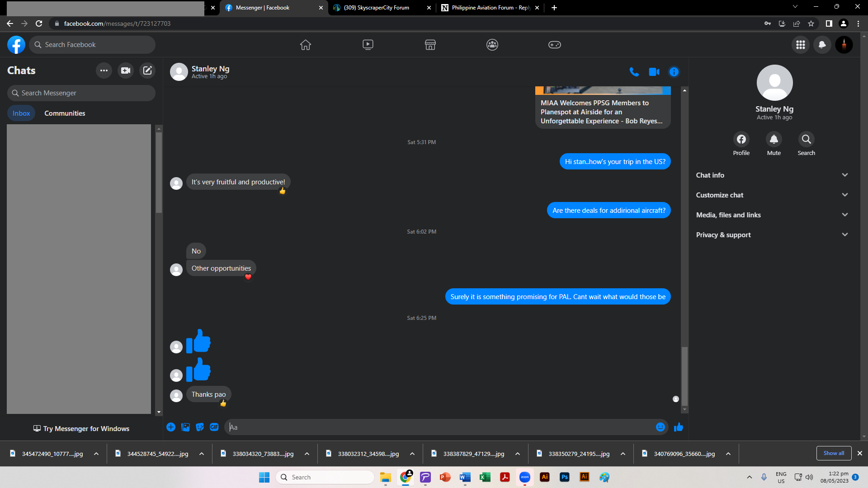The height and width of the screenshot is (488, 868).
Task: Open the emoji picker in message box
Action: coord(660,427)
